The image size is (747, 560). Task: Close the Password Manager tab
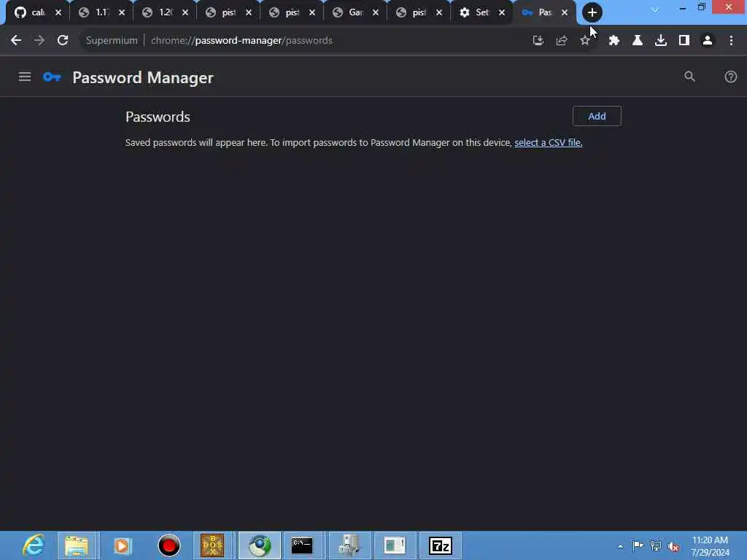[565, 12]
